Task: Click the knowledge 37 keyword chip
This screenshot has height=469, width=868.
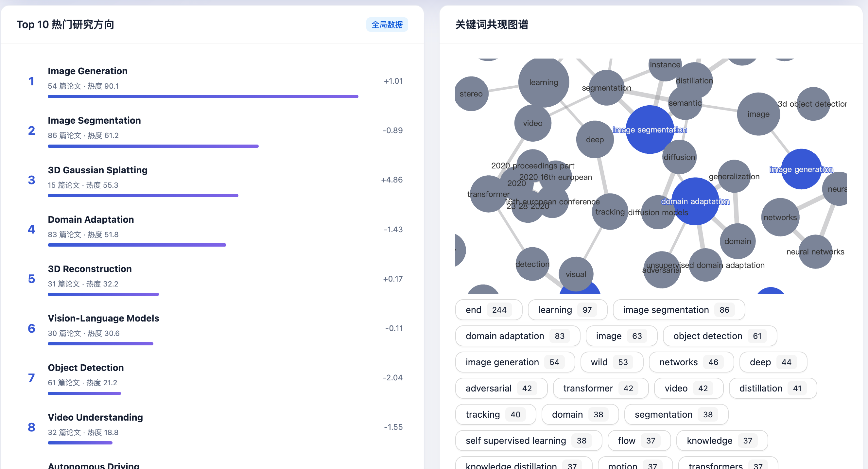Action: click(722, 441)
